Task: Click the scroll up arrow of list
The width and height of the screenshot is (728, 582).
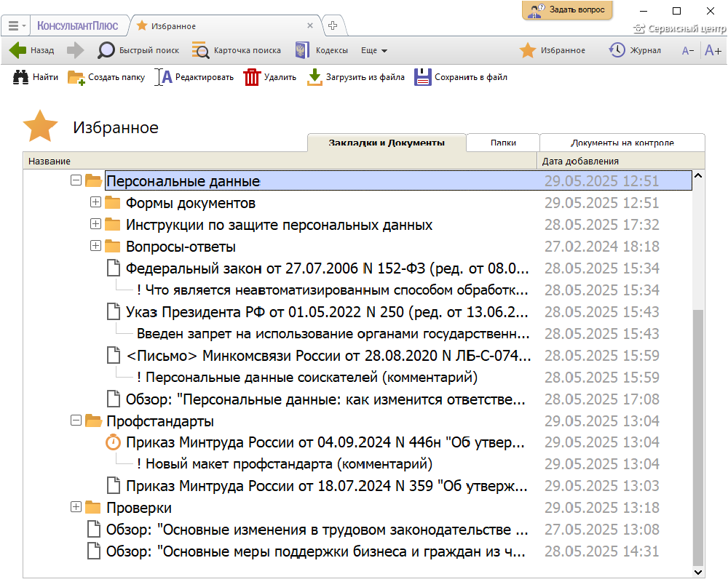Action: click(x=698, y=176)
